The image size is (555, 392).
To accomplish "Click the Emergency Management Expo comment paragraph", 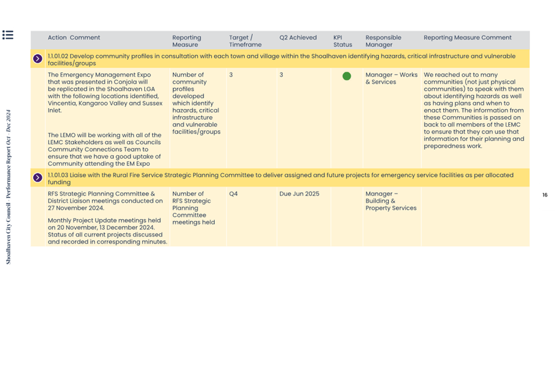I will (103, 93).
